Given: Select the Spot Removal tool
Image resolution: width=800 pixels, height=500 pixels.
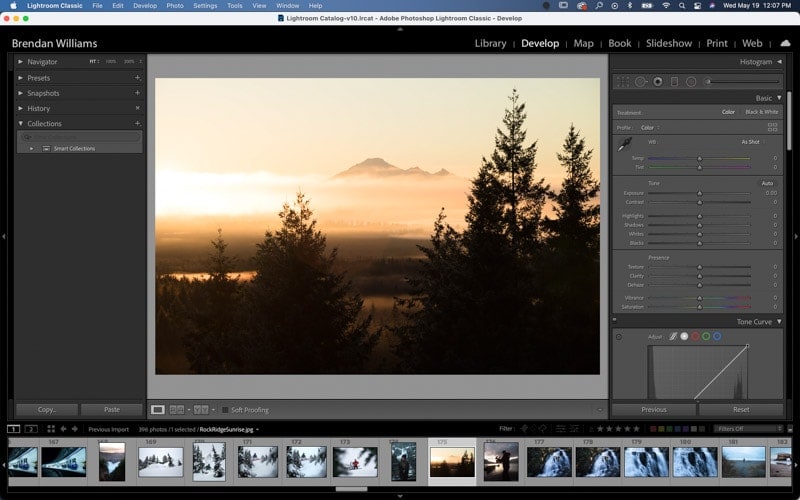Looking at the screenshot, I should click(640, 82).
